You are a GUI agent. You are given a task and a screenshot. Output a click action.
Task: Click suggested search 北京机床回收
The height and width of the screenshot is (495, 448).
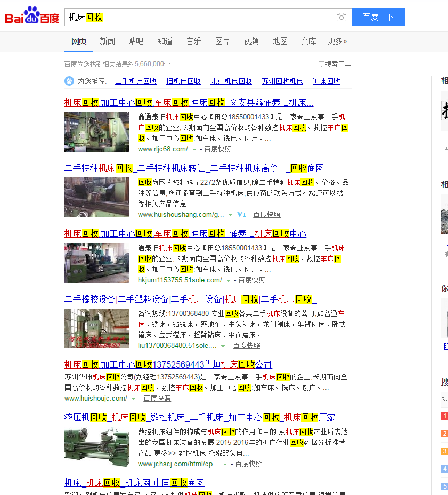tap(231, 81)
